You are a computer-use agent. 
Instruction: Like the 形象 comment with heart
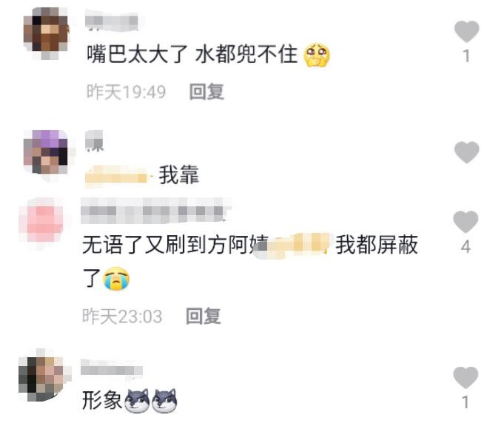click(466, 377)
